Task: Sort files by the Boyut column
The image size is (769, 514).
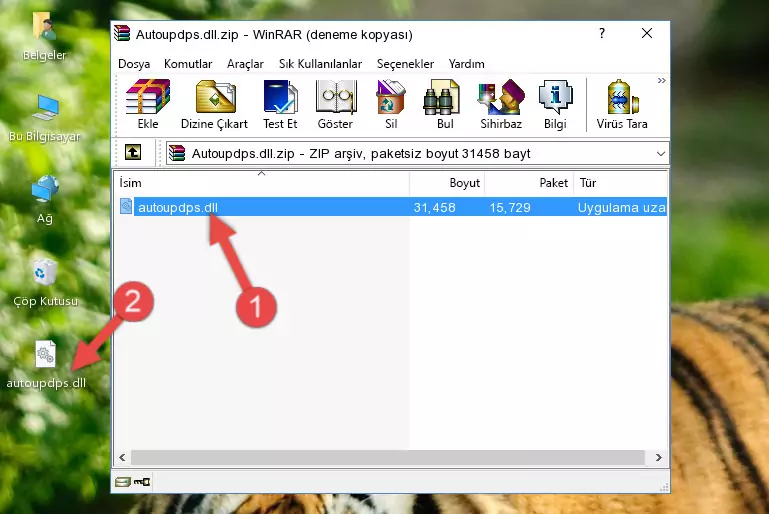Action: pyautogui.click(x=447, y=183)
